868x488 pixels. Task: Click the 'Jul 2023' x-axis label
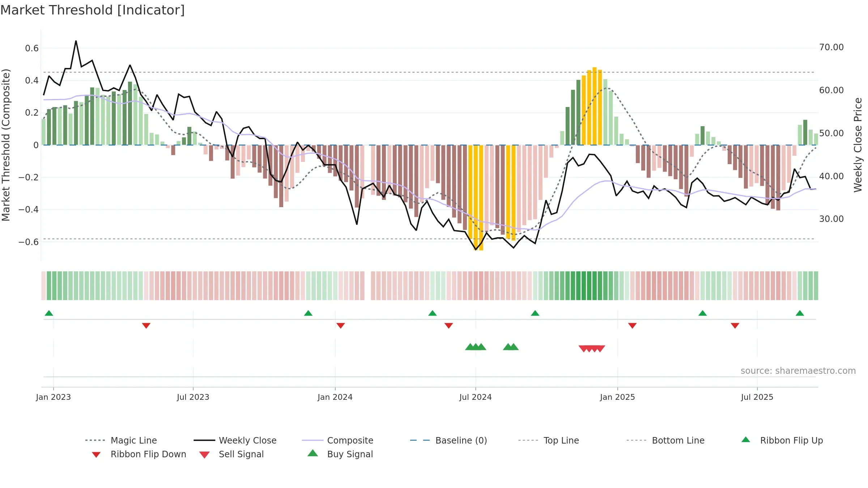click(193, 397)
